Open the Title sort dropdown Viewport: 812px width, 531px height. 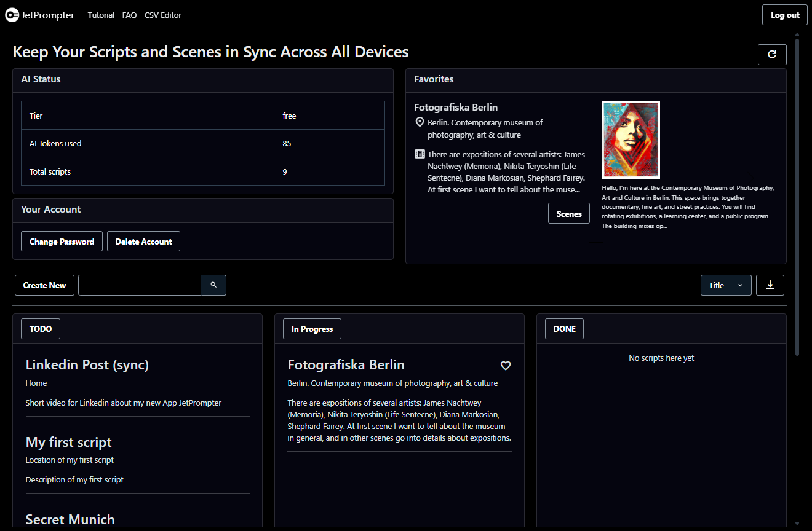[x=725, y=285]
